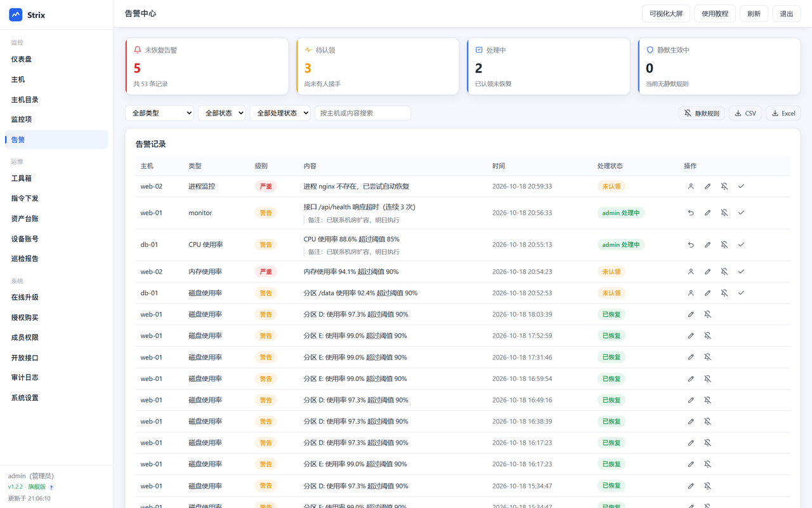Release claim on db-01 CPU alert
812x508 pixels.
click(x=691, y=244)
